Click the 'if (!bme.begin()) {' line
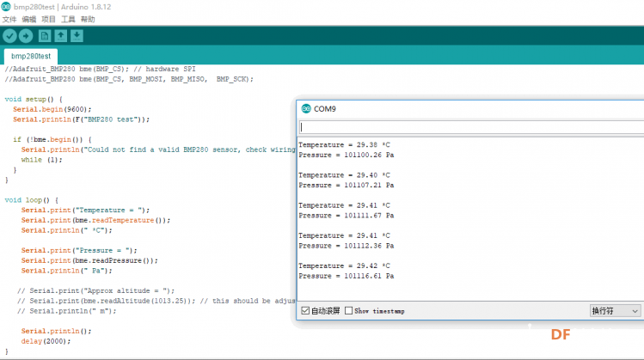The image size is (644, 360). (x=52, y=139)
